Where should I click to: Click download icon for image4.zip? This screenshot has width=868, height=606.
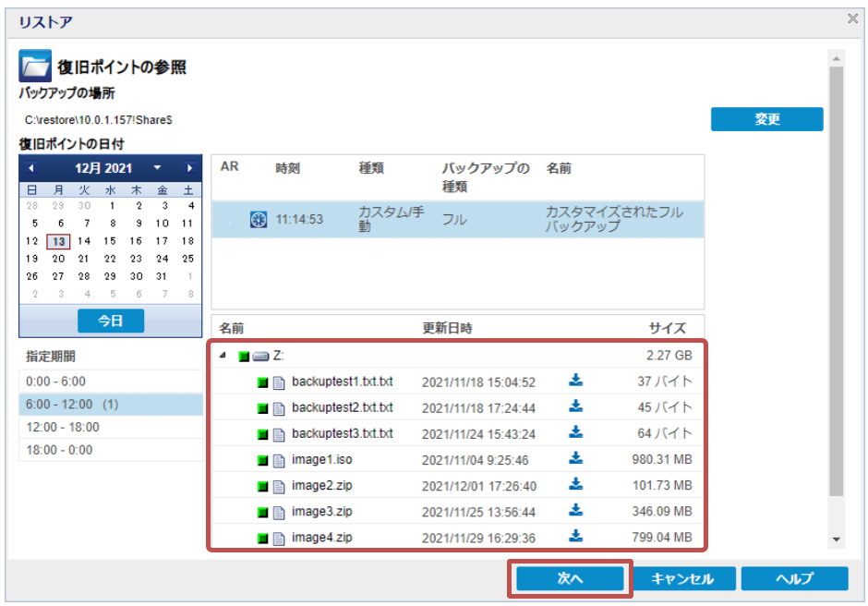[x=576, y=536]
